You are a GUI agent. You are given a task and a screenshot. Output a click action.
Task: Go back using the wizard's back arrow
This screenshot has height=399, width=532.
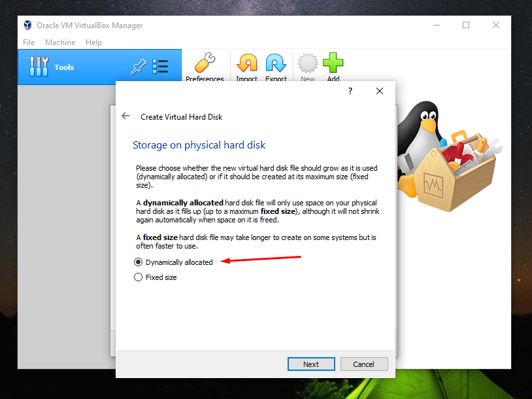125,116
